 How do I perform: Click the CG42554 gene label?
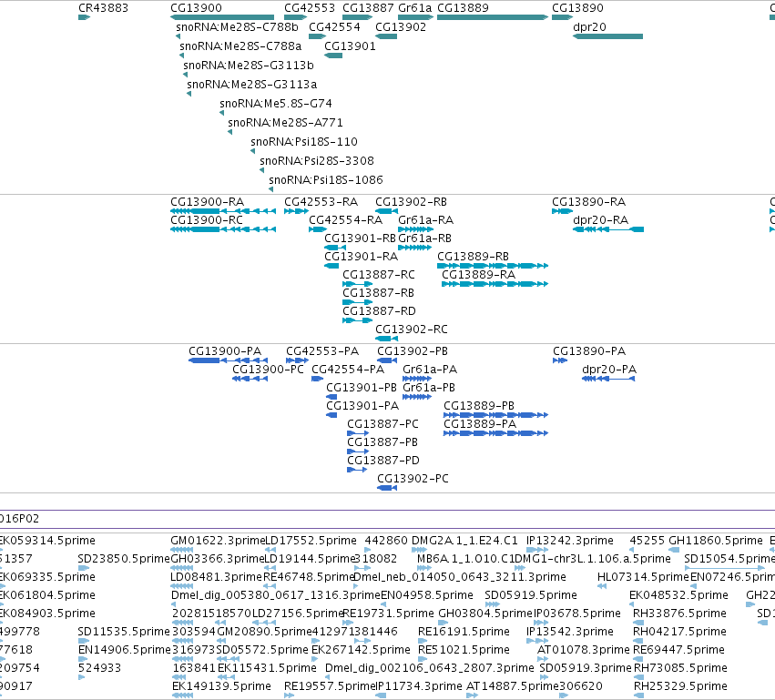[334, 27]
